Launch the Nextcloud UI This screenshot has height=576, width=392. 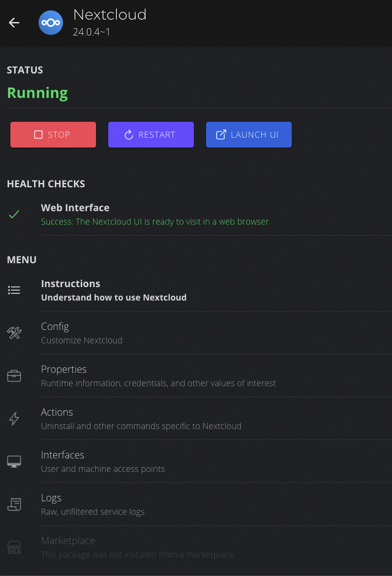(249, 135)
